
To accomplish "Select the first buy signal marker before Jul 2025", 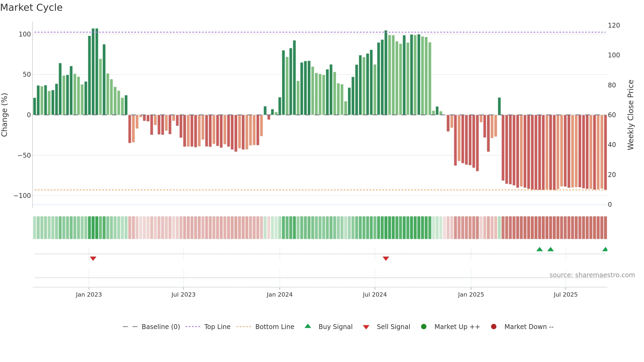I will point(540,249).
